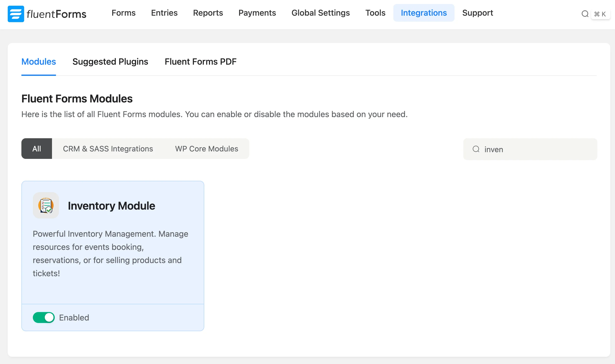Click the ⌘K shortcut badge
The height and width of the screenshot is (364, 615).
click(x=600, y=14)
